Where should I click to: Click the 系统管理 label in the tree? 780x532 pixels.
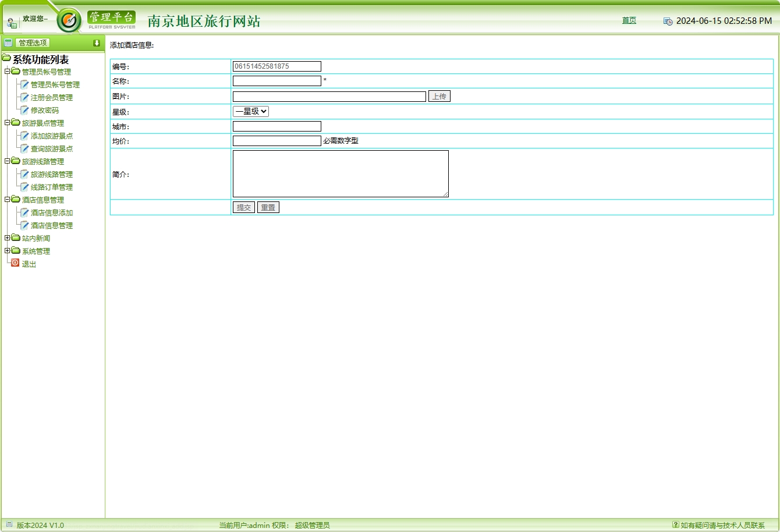coord(36,251)
